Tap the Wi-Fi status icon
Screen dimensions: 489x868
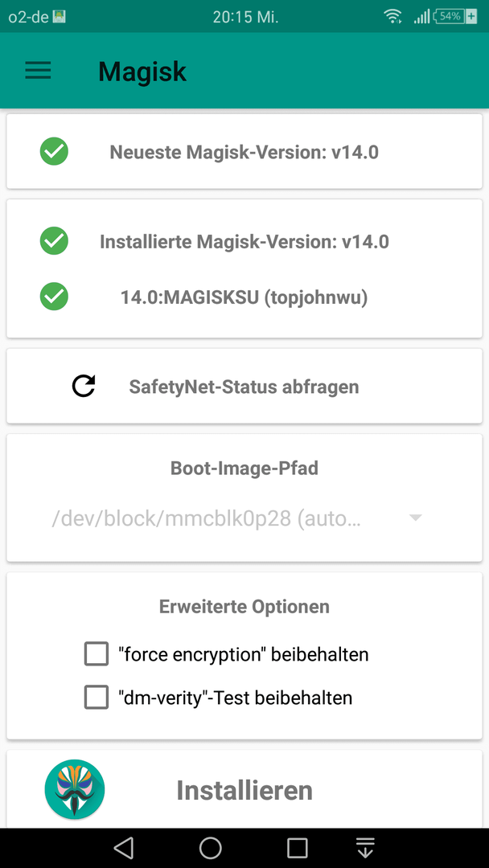tap(392, 17)
